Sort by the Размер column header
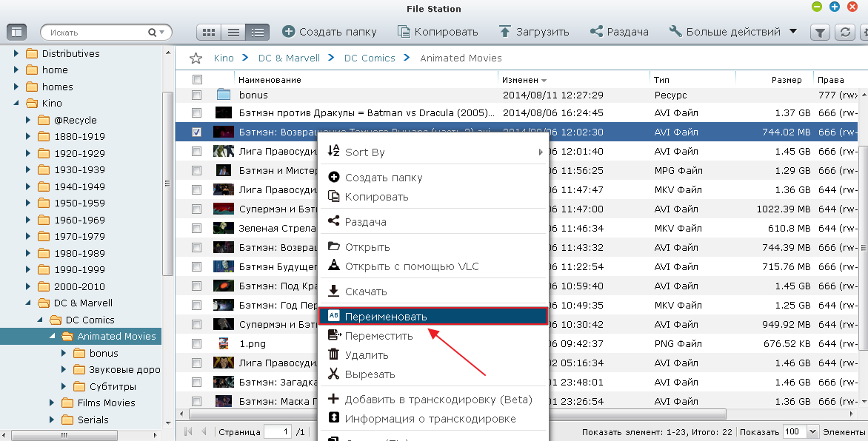 pos(775,80)
